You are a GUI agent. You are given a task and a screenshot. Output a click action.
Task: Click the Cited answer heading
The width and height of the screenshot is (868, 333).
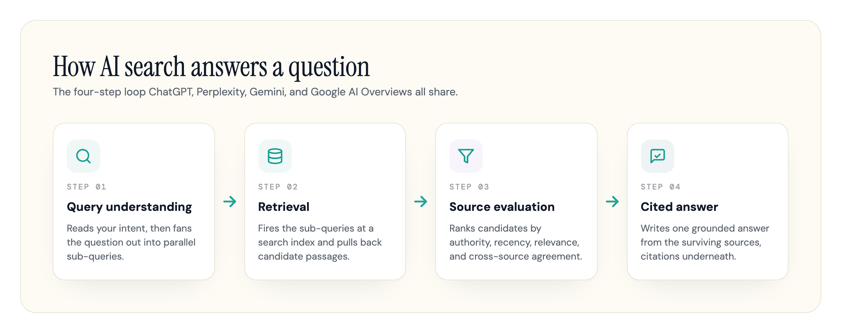click(679, 207)
